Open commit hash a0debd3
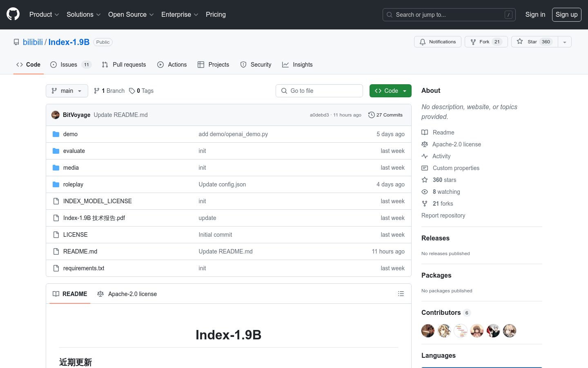Image resolution: width=588 pixels, height=368 pixels. click(x=319, y=115)
